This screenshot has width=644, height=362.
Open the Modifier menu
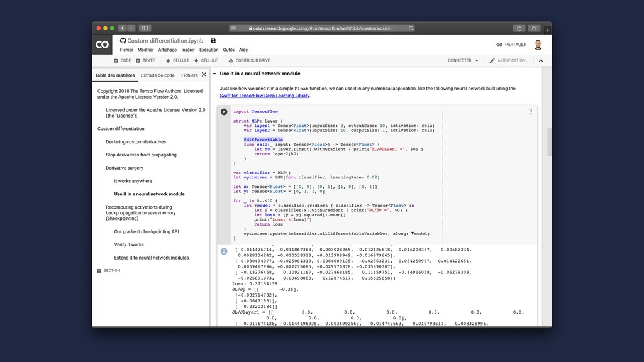point(145,50)
